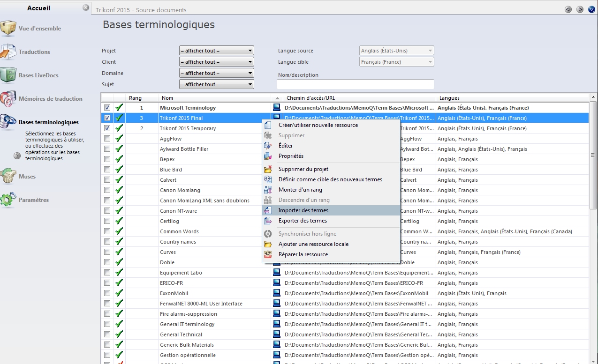
Task: Click sort arrow header before Chemin d'accès
Action: (277, 98)
